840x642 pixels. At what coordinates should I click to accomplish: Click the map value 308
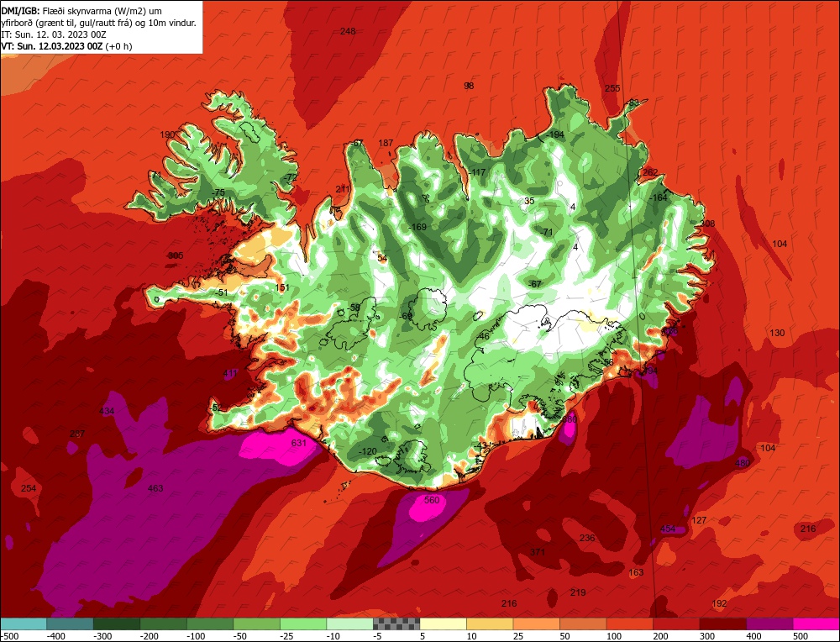pos(707,224)
